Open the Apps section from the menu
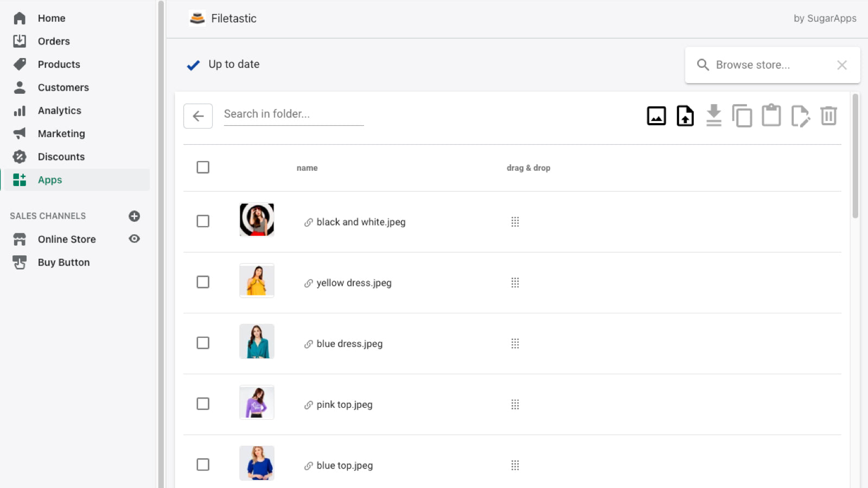The image size is (868, 488). tap(49, 179)
